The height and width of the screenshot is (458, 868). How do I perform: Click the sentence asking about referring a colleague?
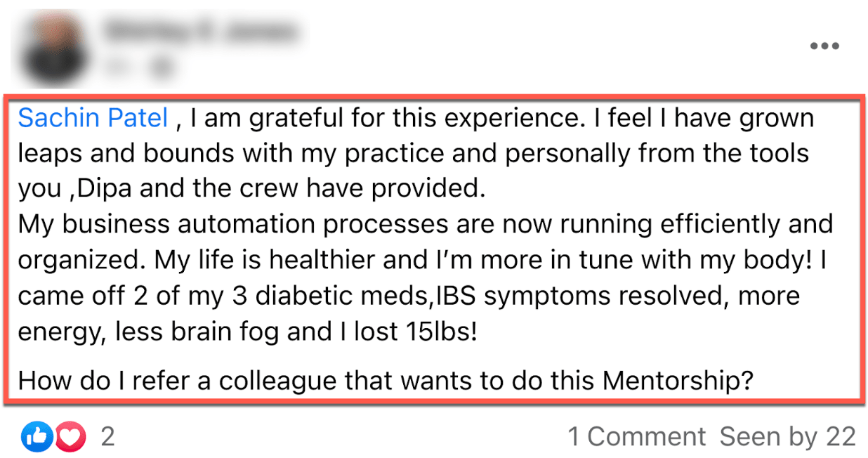click(386, 381)
